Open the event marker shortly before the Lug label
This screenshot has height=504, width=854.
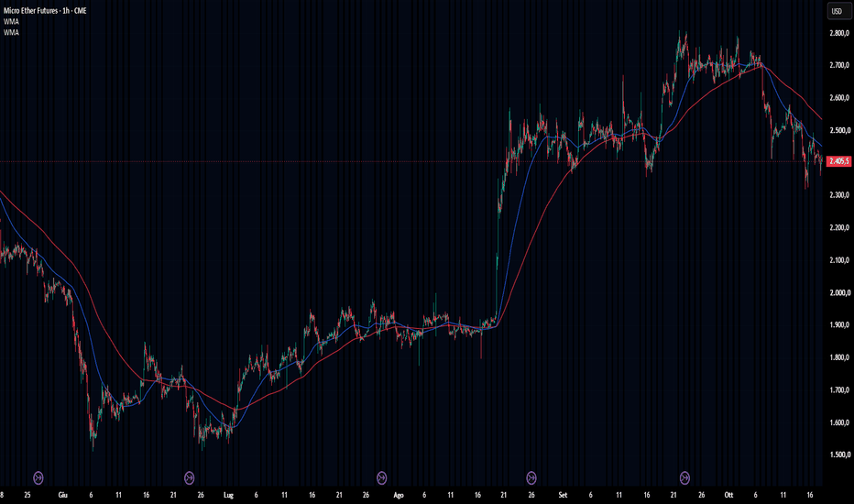tap(189, 477)
